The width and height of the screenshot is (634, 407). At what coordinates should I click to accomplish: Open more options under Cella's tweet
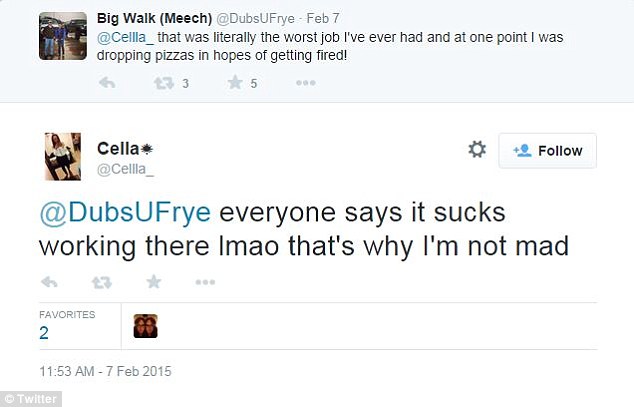205,282
